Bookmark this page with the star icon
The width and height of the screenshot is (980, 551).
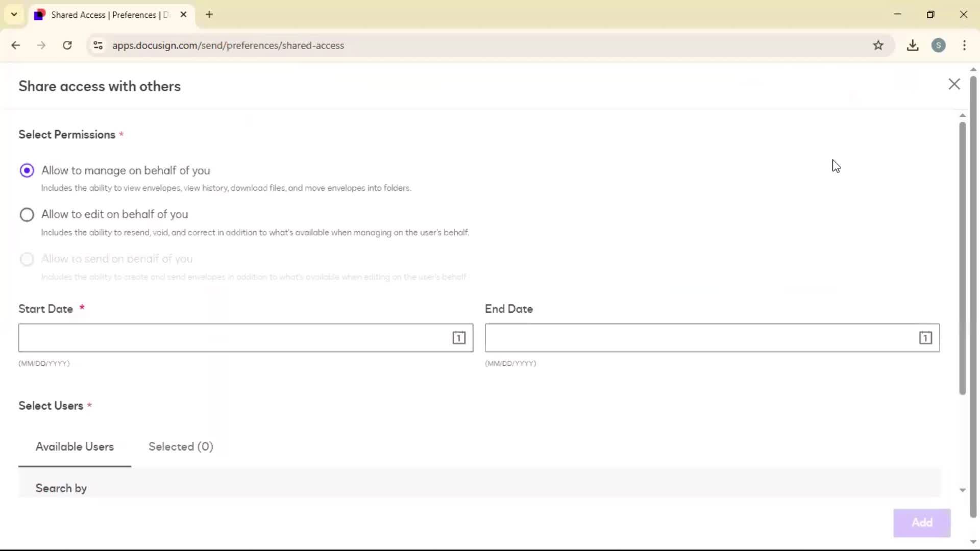(878, 45)
